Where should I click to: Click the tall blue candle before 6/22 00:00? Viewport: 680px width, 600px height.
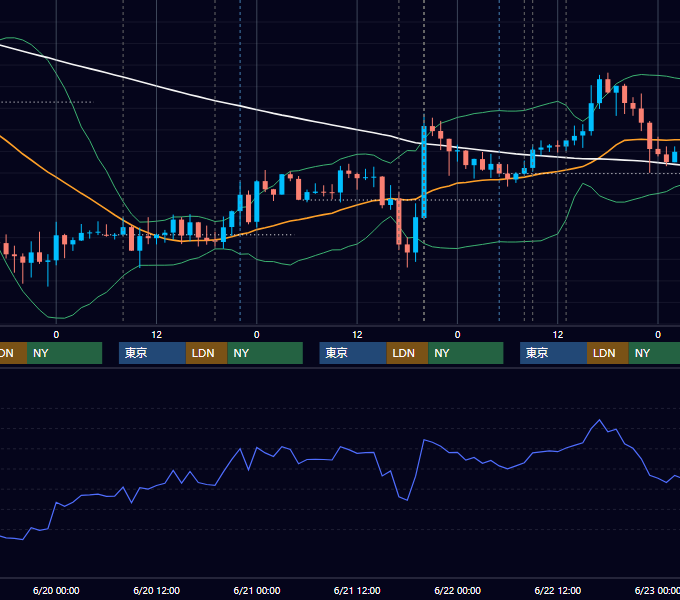(424, 173)
